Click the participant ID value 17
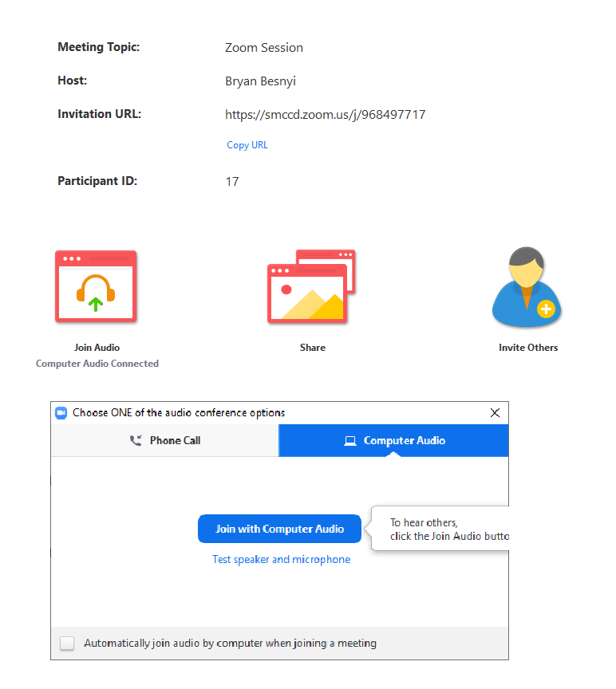Image resolution: width=616 pixels, height=689 pixels. click(x=232, y=182)
